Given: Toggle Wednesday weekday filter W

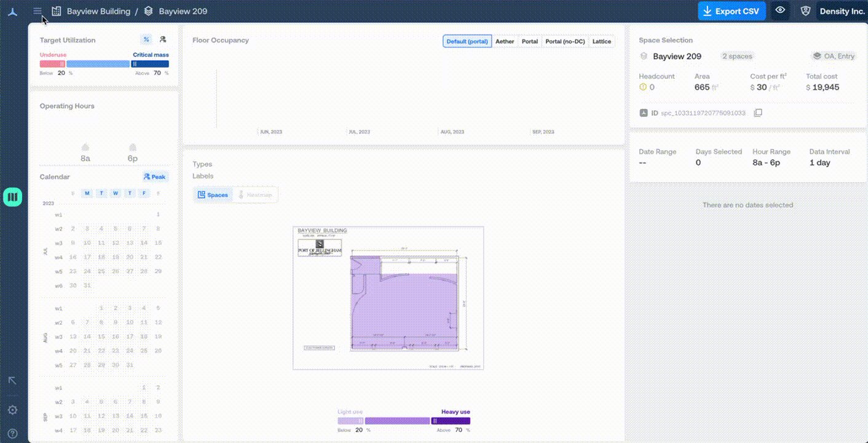Looking at the screenshot, I should 116,193.
